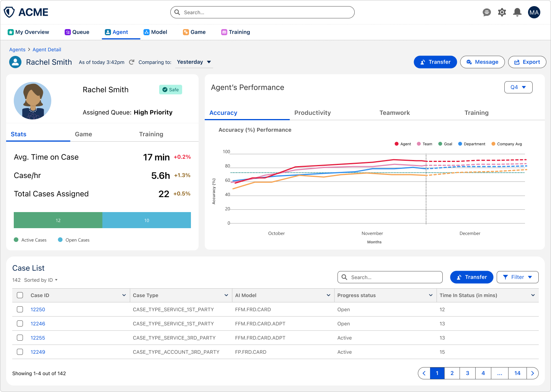Click the Case List search magnifier icon
This screenshot has height=392, width=551.
coord(344,277)
